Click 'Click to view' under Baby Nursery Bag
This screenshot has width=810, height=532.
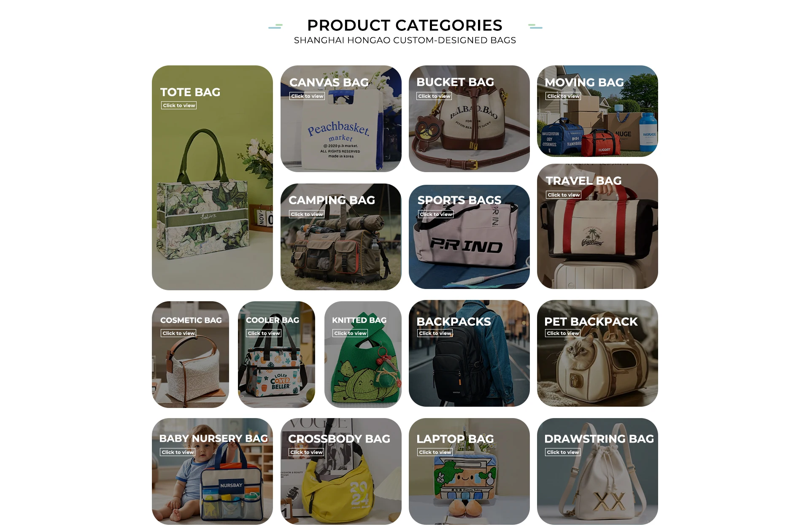[178, 452]
